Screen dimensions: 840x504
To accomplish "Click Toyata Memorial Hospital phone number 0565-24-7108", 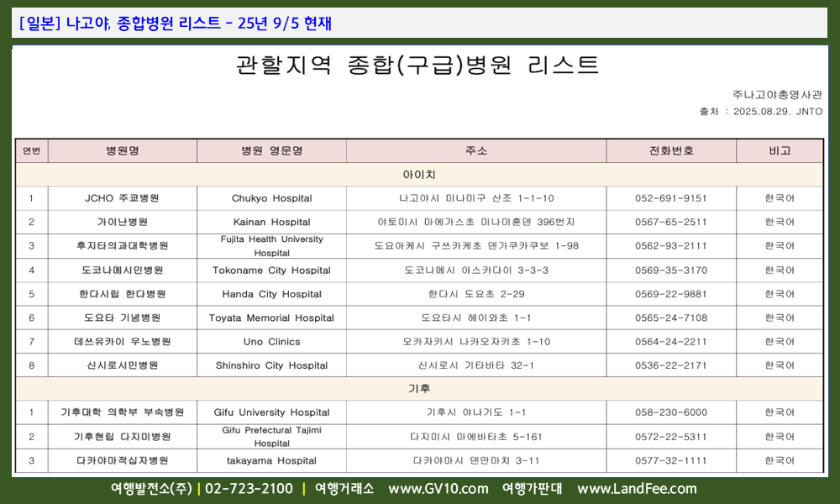I will tap(671, 318).
